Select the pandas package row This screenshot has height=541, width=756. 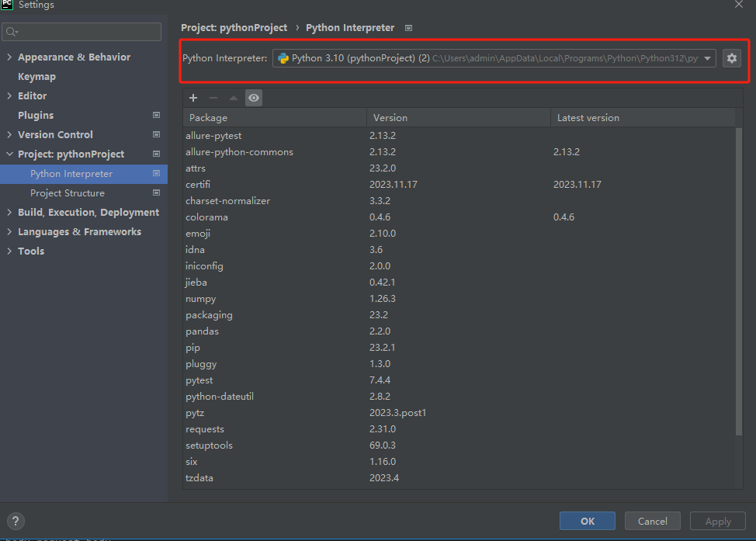(459, 331)
